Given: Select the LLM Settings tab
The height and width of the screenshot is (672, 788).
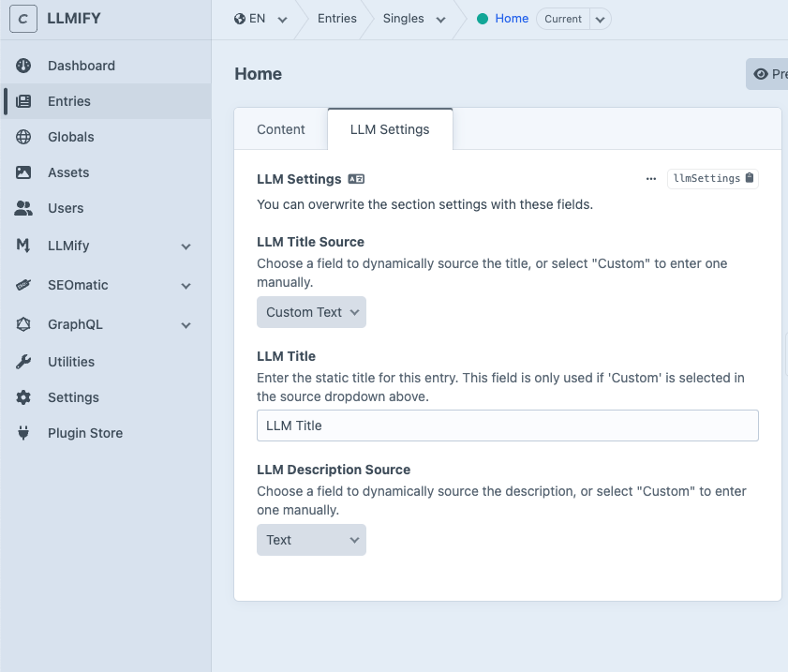Looking at the screenshot, I should tap(390, 129).
